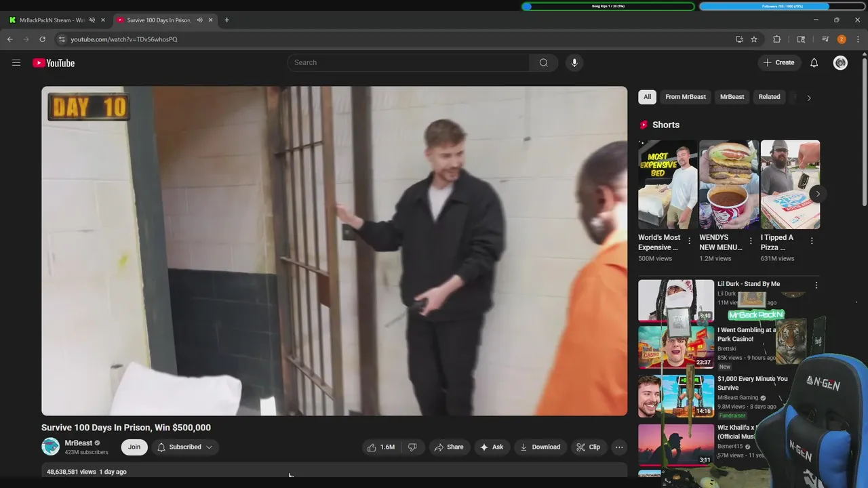The width and height of the screenshot is (868, 488).
Task: Click the Ask button
Action: click(492, 447)
